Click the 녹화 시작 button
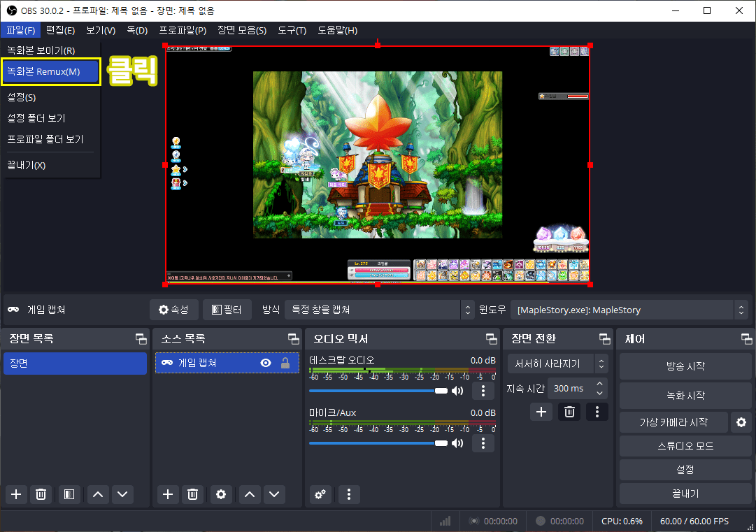Viewport: 756px width, 532px height. coord(685,396)
